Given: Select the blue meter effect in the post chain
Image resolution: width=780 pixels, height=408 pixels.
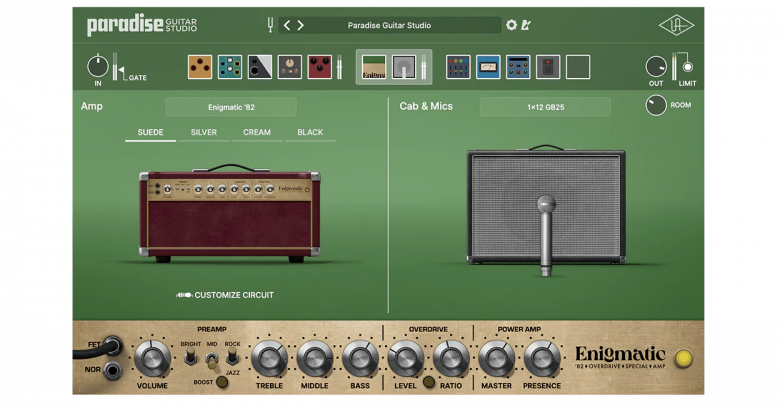Looking at the screenshot, I should [488, 67].
